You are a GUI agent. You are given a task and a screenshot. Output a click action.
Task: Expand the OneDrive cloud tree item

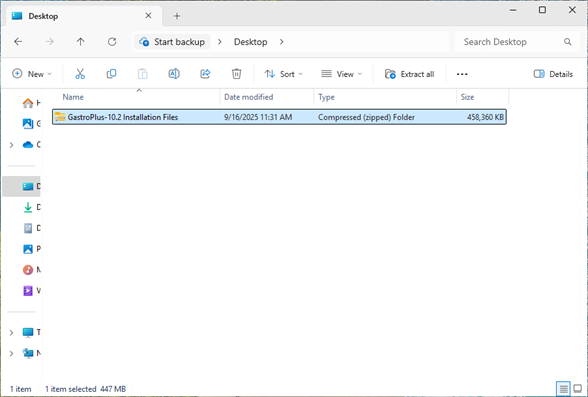tap(11, 145)
